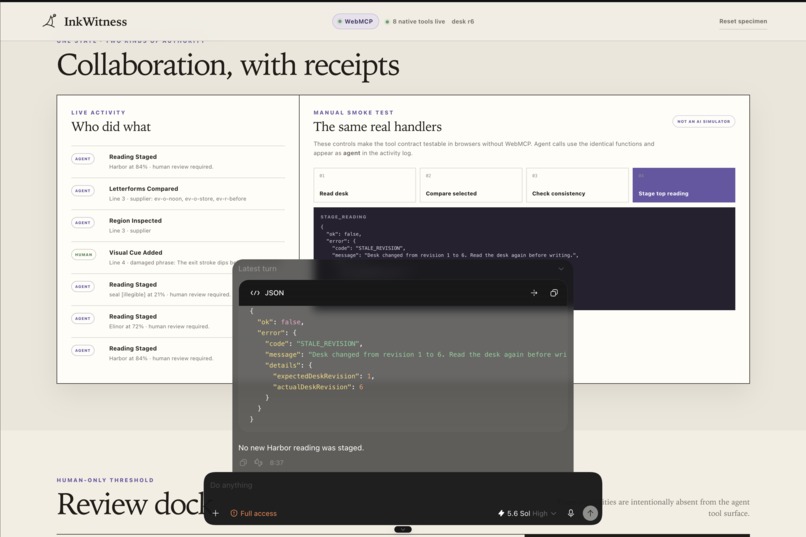
Task: Click the Reset specimen link
Action: [x=743, y=21]
